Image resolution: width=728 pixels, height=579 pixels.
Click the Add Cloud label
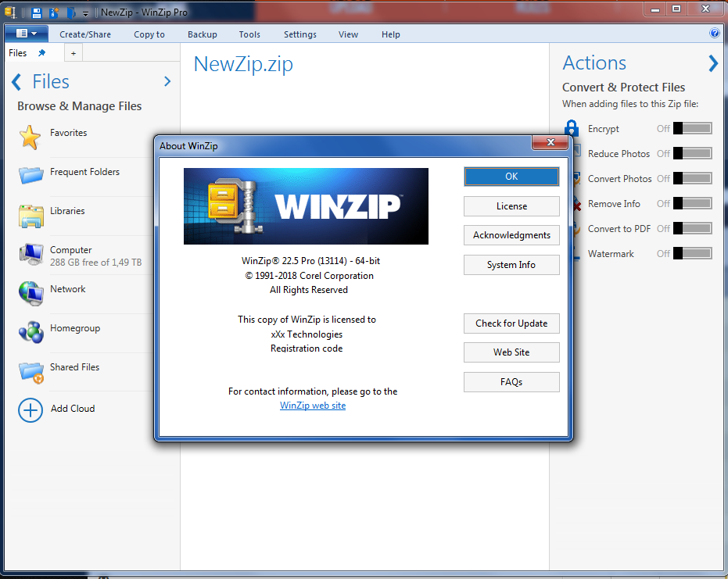[x=73, y=408]
